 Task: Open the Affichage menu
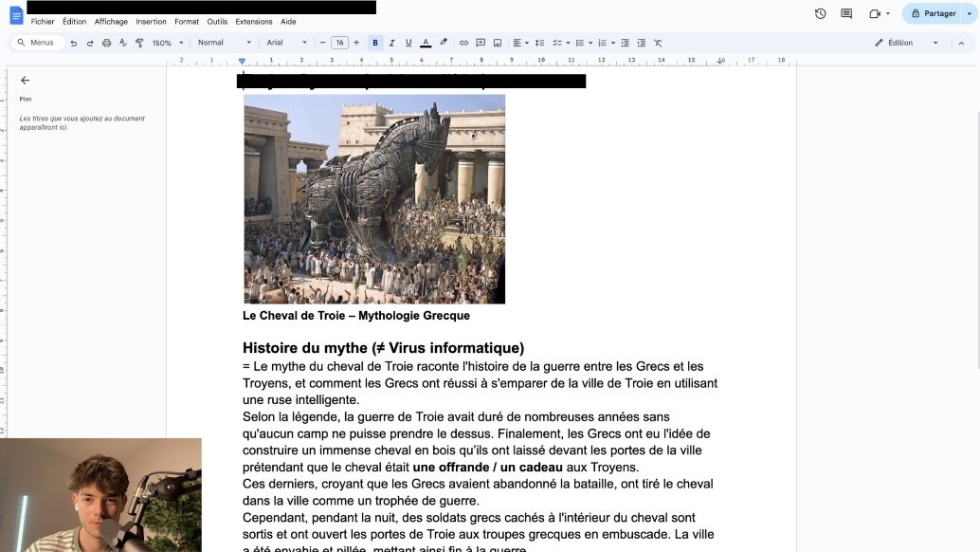111,21
